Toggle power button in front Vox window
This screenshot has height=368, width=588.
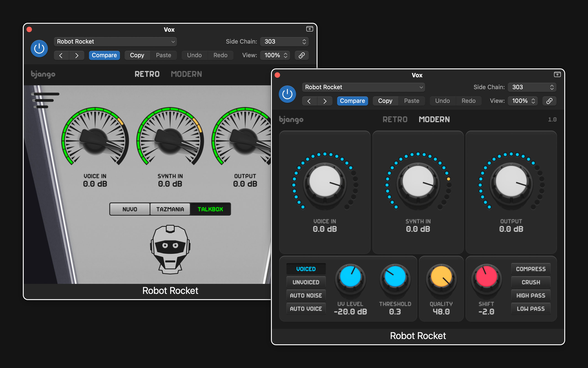(x=287, y=94)
